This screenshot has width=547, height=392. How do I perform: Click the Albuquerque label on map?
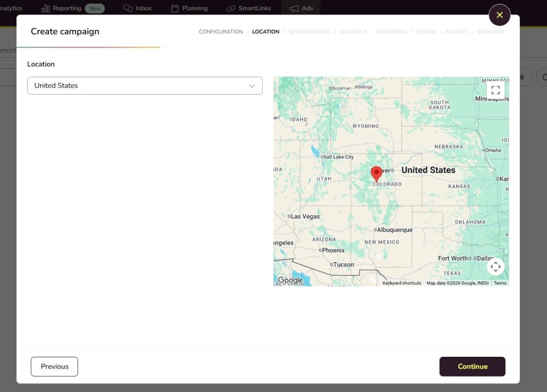pos(395,230)
